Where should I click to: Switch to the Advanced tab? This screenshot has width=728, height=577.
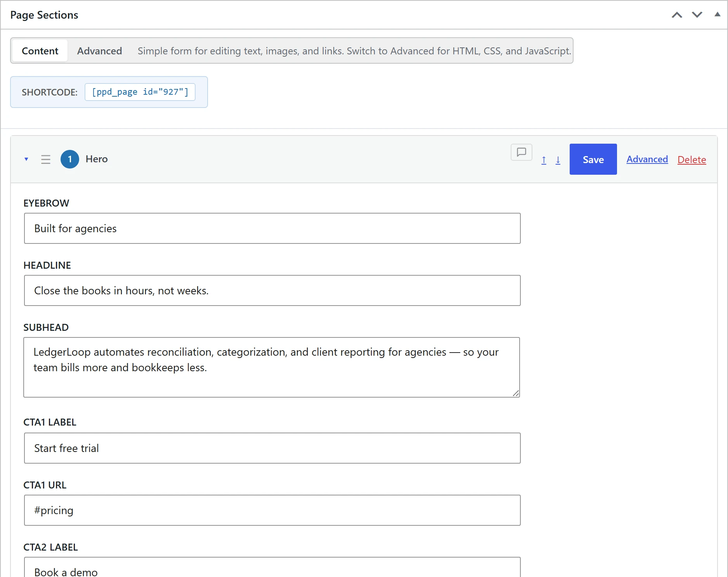pyautogui.click(x=99, y=51)
